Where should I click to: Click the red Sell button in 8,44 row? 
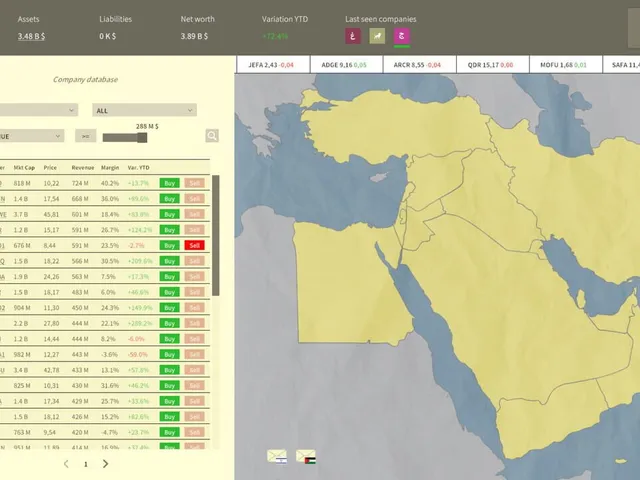point(194,245)
